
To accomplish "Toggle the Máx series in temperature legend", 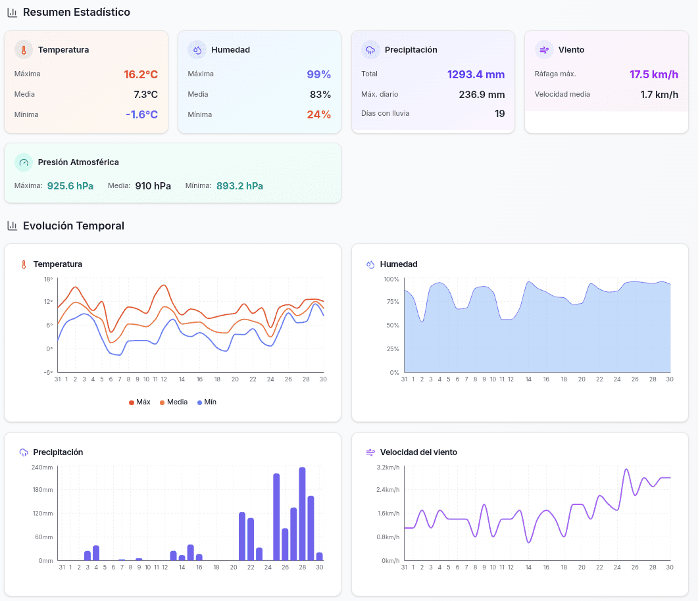I will [x=139, y=402].
